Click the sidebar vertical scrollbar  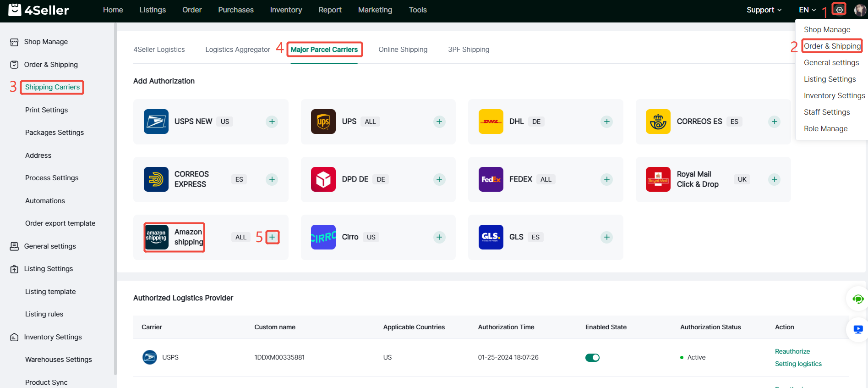coord(115,199)
